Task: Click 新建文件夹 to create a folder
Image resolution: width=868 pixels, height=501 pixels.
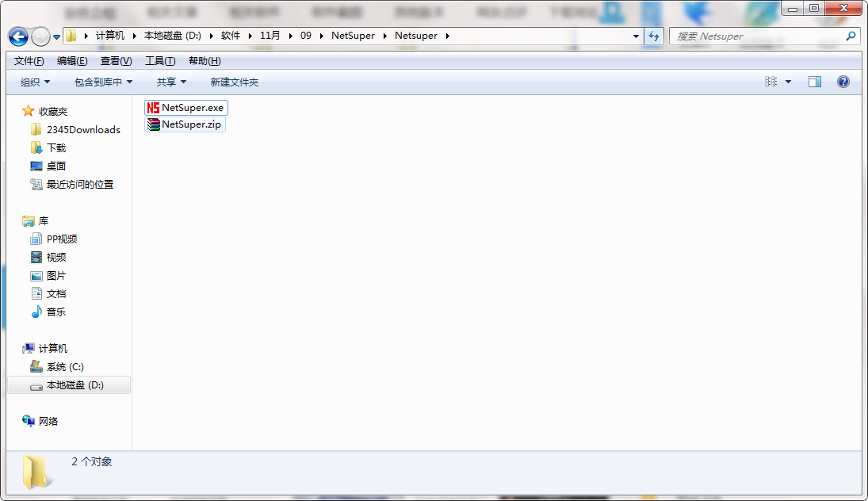Action: click(x=234, y=81)
